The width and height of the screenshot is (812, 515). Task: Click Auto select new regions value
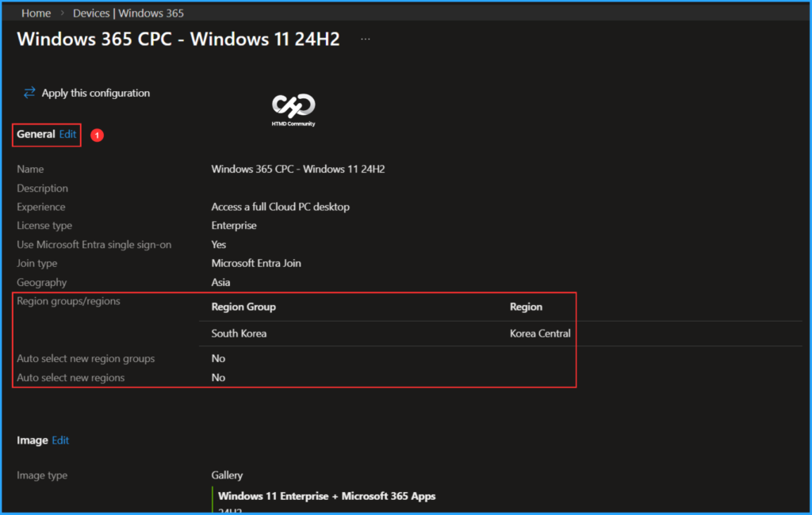coord(218,378)
